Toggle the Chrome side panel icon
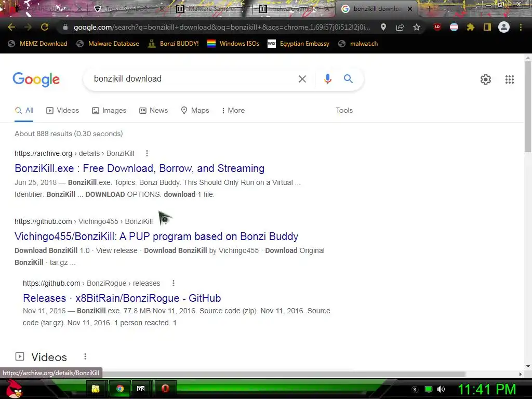This screenshot has height=399, width=532. tap(487, 27)
